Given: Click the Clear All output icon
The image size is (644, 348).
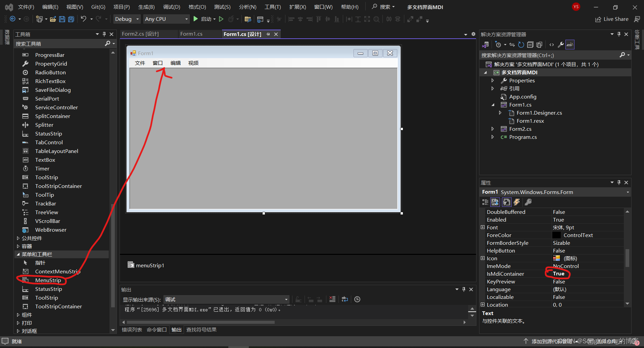Looking at the screenshot, I should pyautogui.click(x=333, y=299).
